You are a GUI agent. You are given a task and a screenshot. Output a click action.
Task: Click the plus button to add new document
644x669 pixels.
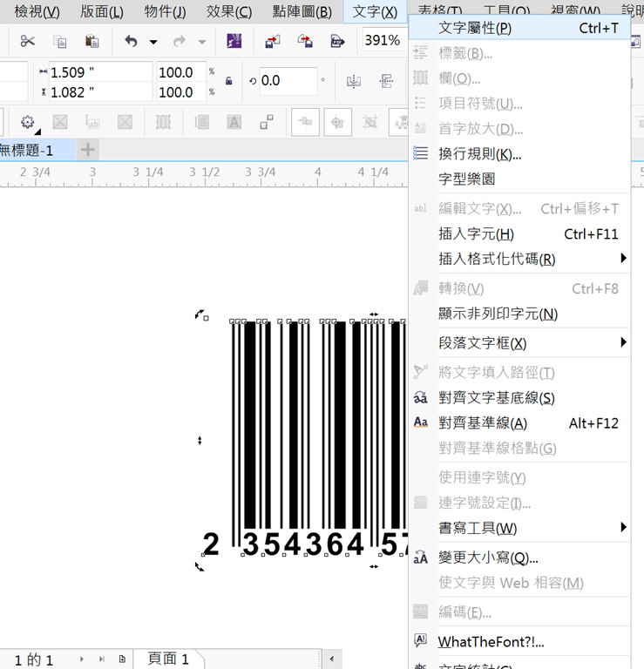88,150
